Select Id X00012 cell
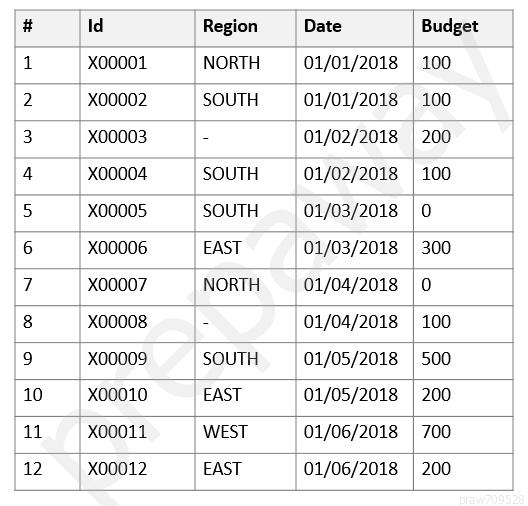Image resolution: width=528 pixels, height=506 pixels. tap(137, 472)
